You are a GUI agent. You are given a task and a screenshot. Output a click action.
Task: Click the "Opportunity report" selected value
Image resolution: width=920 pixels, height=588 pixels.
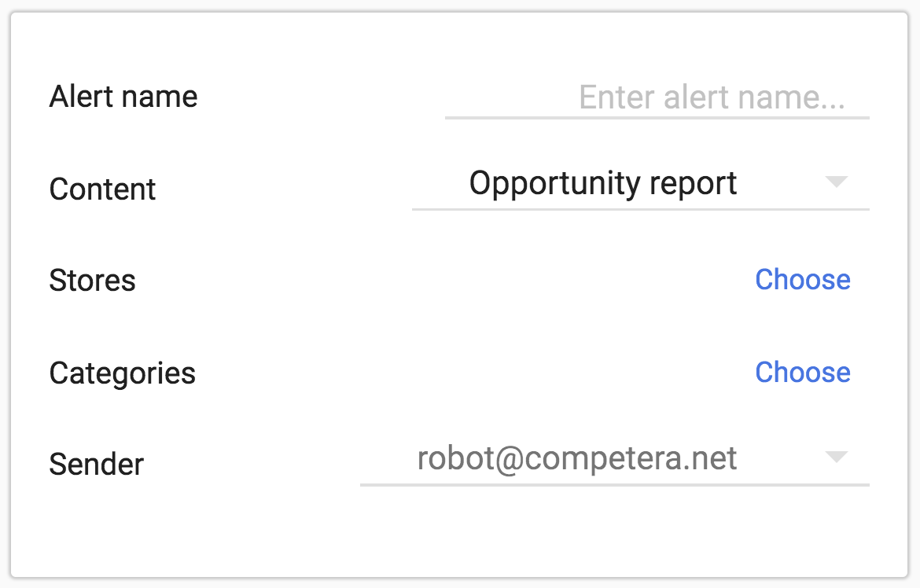[x=603, y=183]
